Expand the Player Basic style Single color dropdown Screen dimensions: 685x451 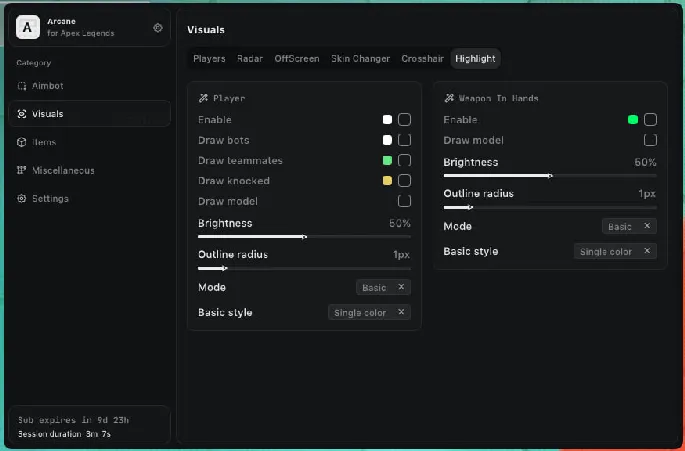coord(369,312)
